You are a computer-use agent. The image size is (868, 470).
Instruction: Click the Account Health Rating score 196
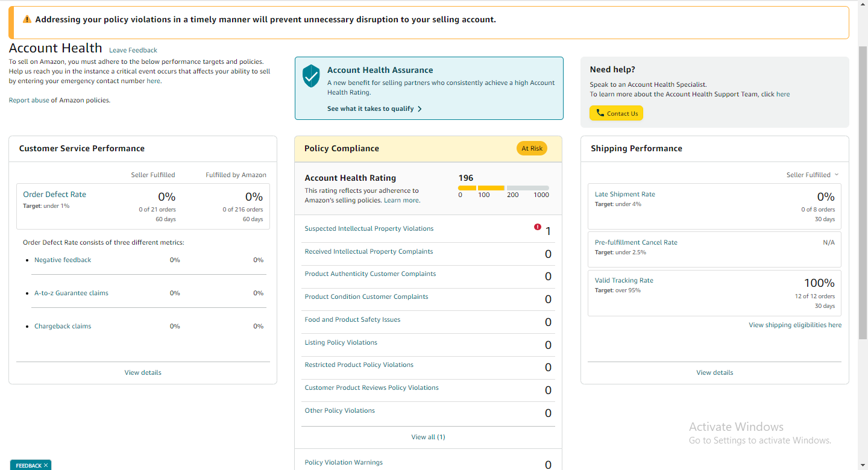[466, 178]
